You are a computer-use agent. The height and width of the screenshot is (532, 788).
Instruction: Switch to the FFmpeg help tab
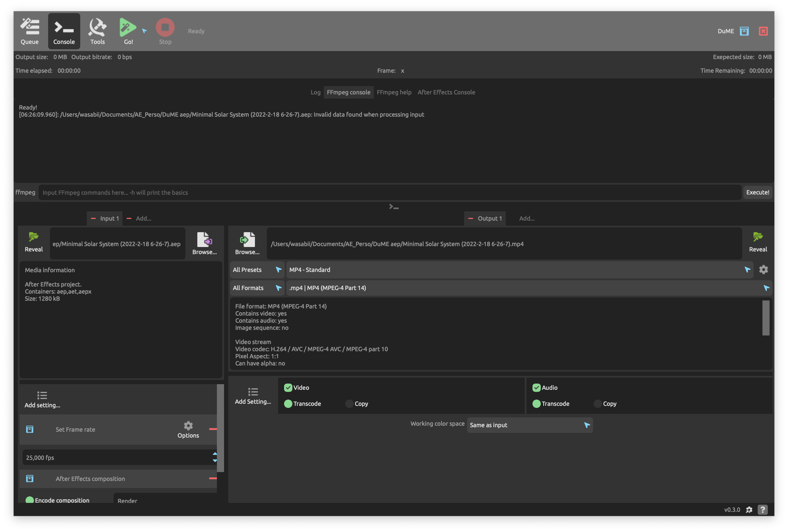pyautogui.click(x=394, y=92)
